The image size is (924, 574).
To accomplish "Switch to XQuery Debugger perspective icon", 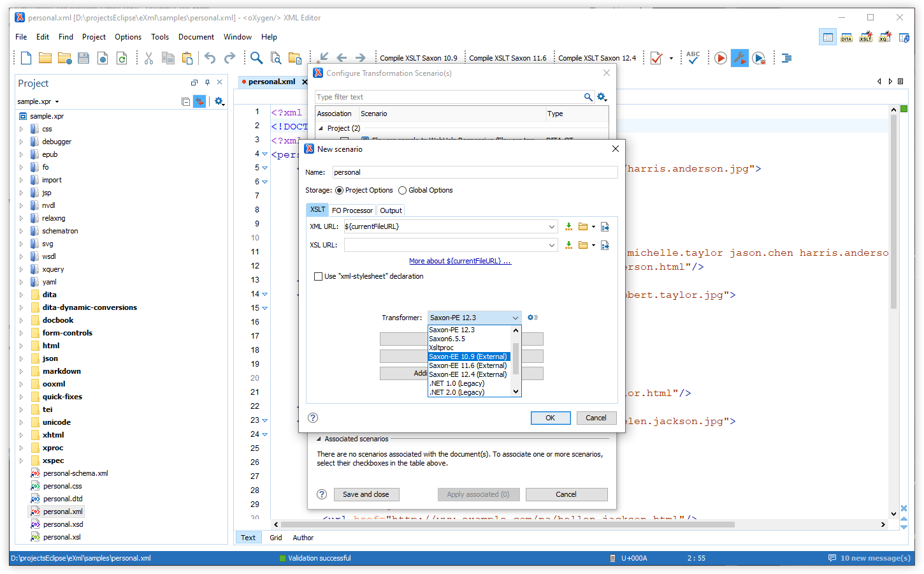I will pos(885,37).
